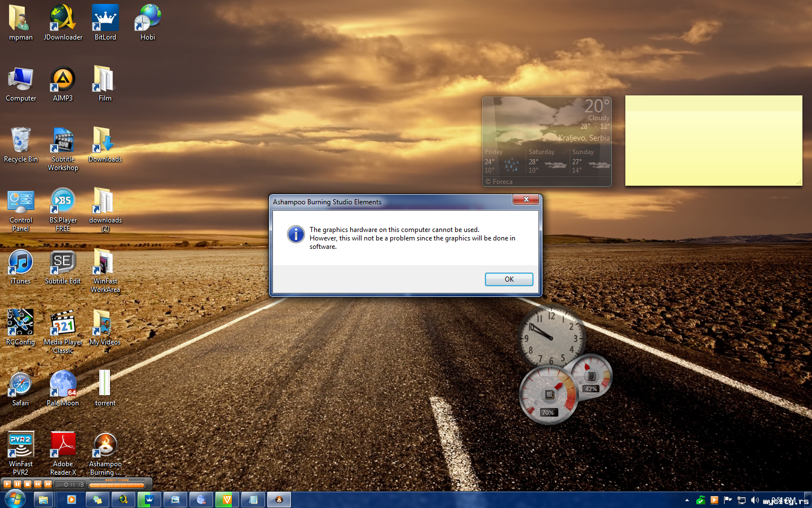This screenshot has width=812, height=508.
Task: Click the yellow sticky note
Action: 713,141
